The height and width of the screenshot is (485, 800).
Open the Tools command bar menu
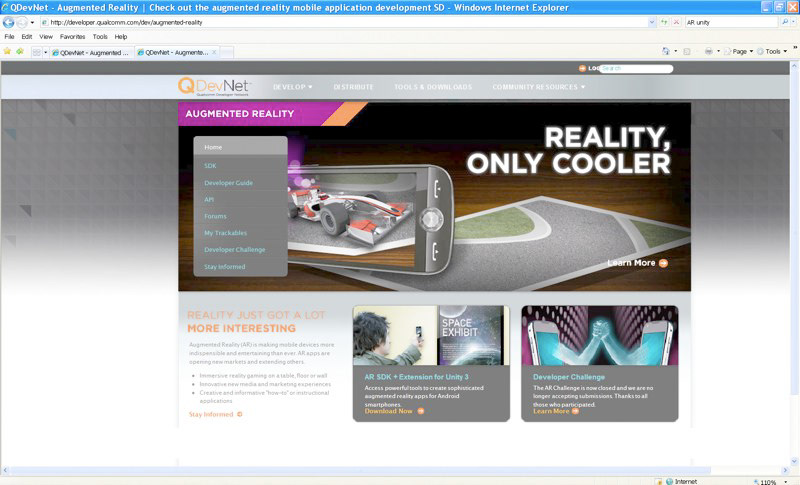point(772,52)
